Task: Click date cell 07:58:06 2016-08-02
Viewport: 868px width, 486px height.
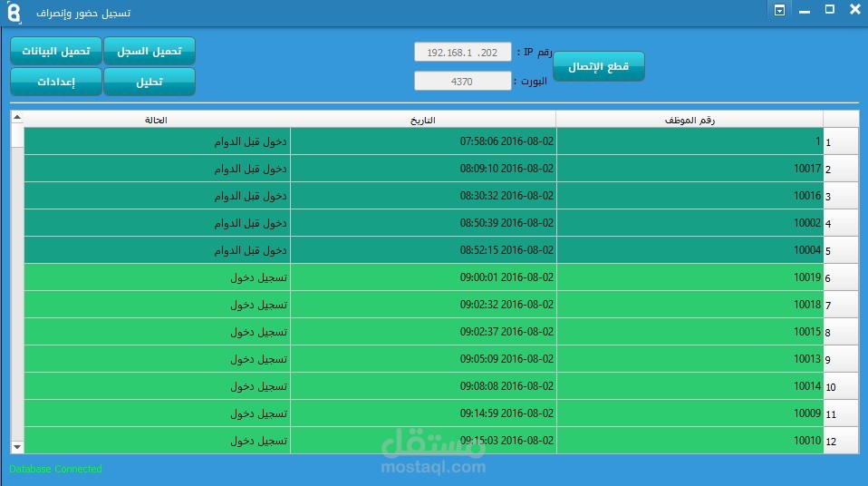Action: [423, 141]
